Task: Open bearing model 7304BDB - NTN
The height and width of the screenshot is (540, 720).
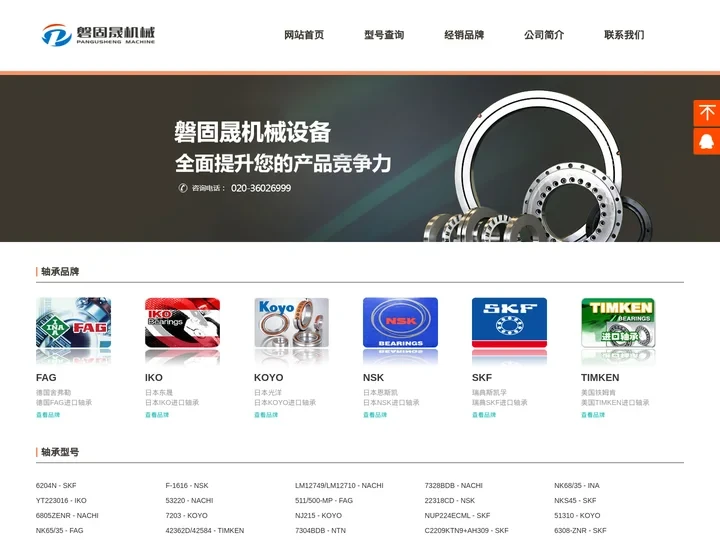Action: (x=320, y=530)
